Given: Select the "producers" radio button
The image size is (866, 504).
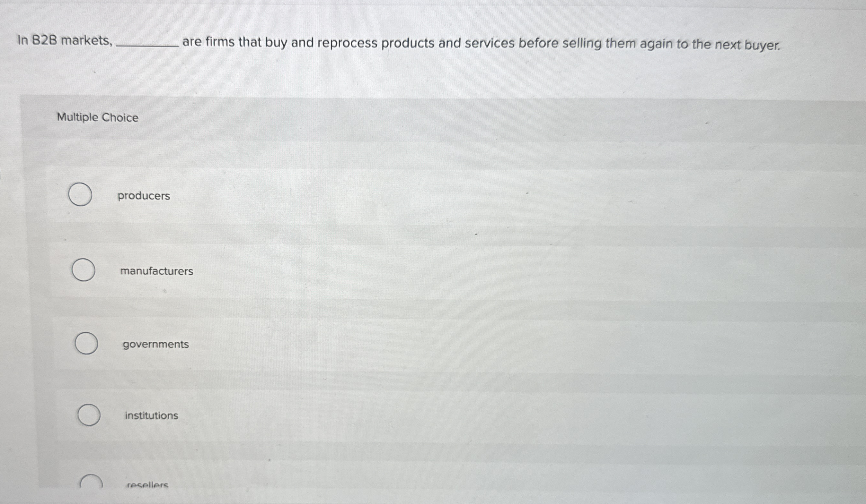Looking at the screenshot, I should [x=80, y=194].
